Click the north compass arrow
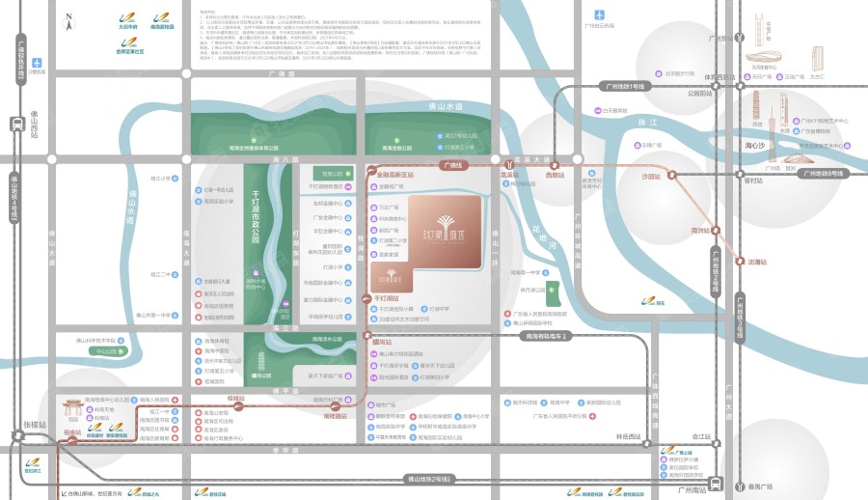868x500 pixels. (x=69, y=21)
